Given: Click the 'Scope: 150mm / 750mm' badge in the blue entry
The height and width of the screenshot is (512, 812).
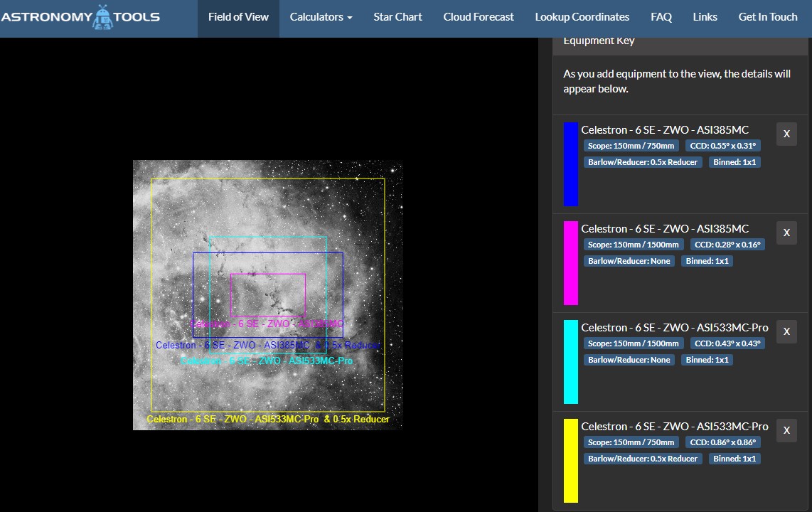Looking at the screenshot, I should [x=631, y=146].
